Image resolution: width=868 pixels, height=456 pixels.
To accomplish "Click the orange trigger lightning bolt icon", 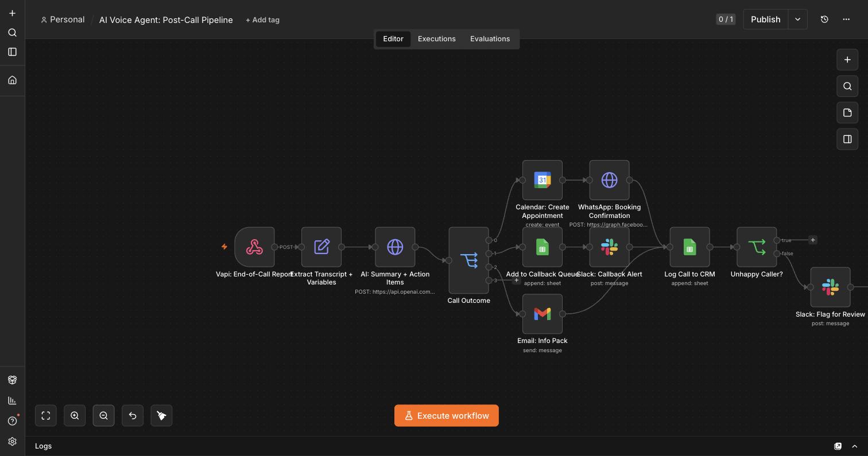I will (224, 247).
